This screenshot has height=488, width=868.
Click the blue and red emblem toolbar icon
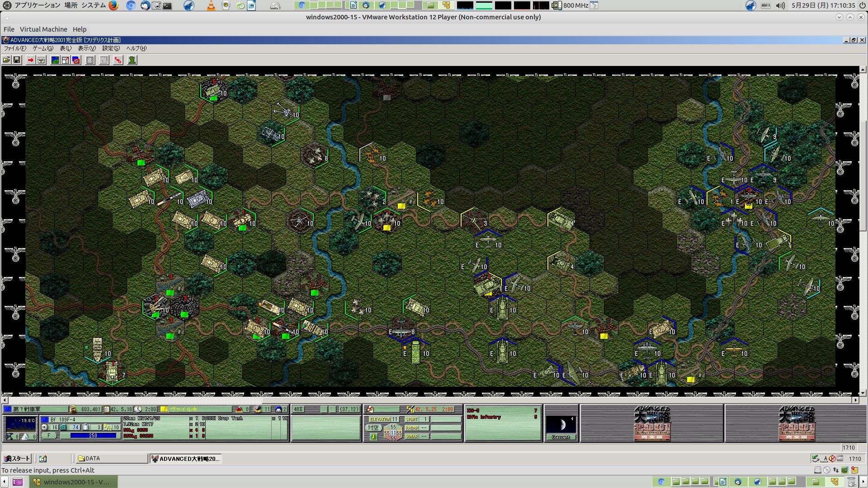pyautogui.click(x=76, y=60)
